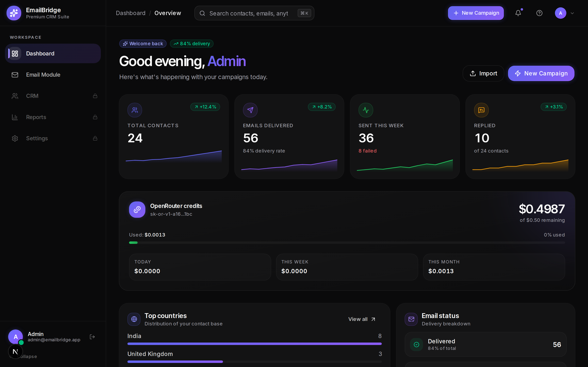Click the OpenRouter credits coin icon

(137, 209)
